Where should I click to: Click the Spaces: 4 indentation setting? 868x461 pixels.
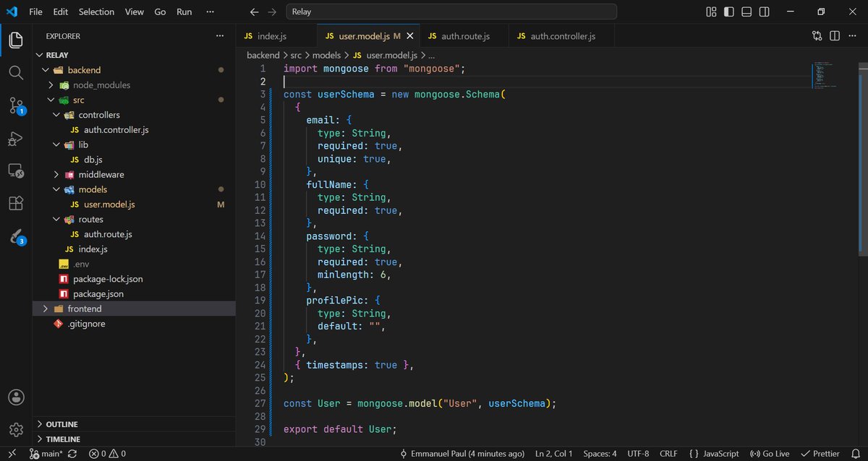coord(600,454)
